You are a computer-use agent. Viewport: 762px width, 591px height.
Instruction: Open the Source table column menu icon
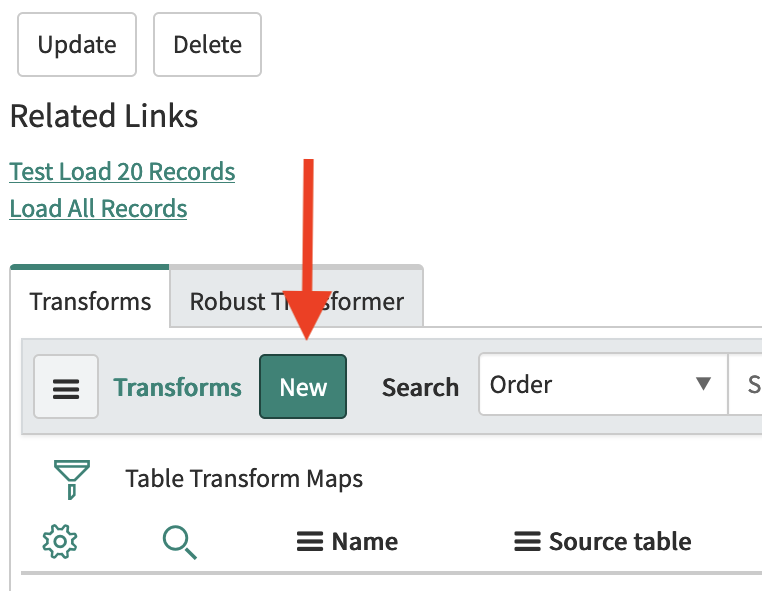pyautogui.click(x=527, y=541)
